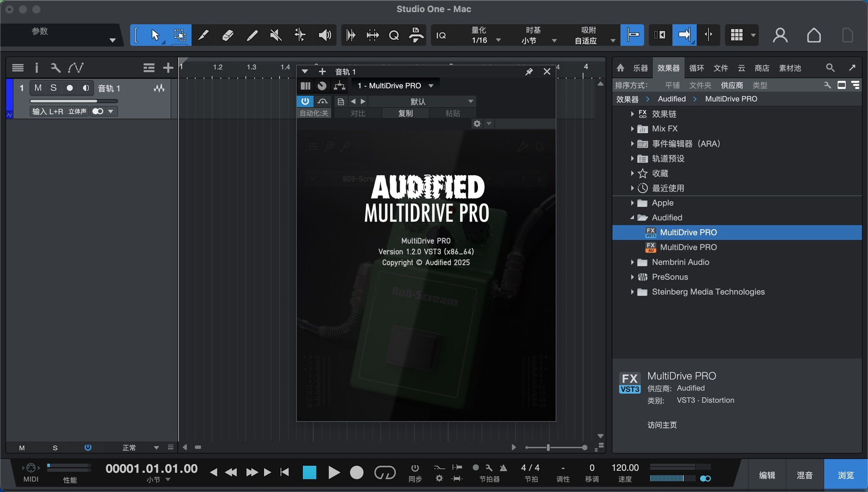
Task: Click the Record button in transport
Action: pyautogui.click(x=357, y=473)
